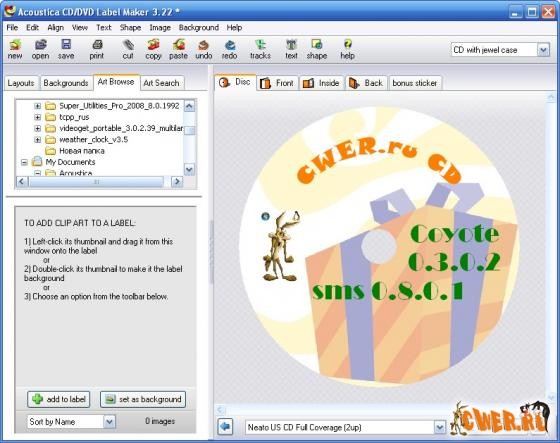
Task: Click the tree horizontal scroll left arrow
Action: pos(22,181)
